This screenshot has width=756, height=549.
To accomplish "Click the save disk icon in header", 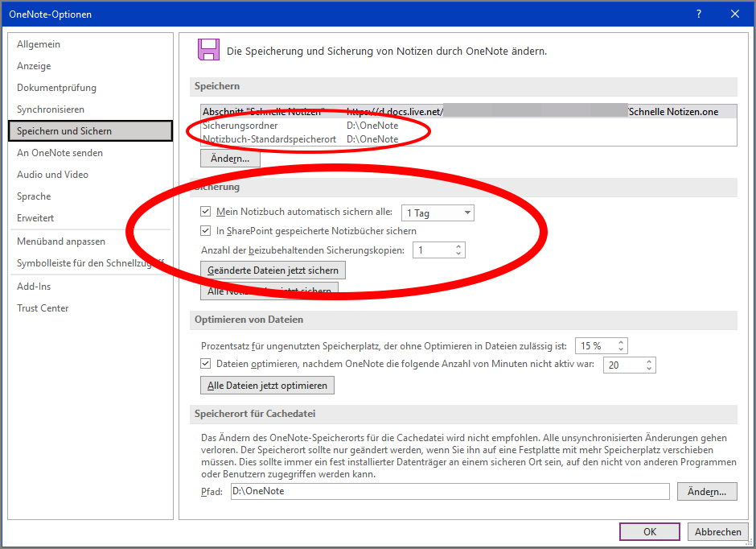I will pyautogui.click(x=208, y=50).
